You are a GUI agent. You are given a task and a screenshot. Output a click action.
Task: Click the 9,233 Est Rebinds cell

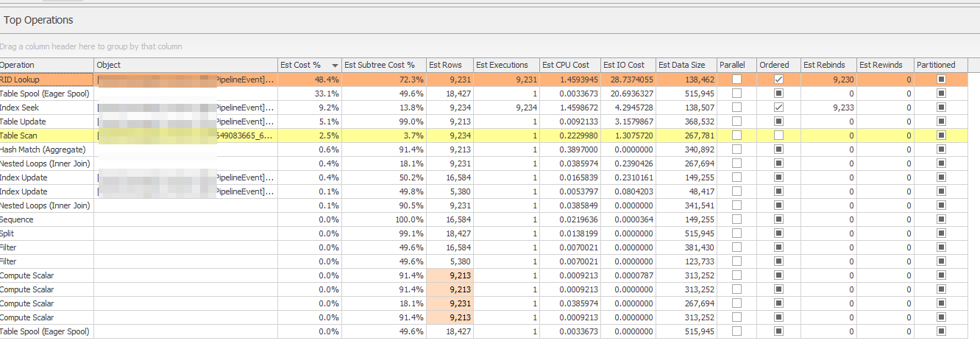pos(828,108)
